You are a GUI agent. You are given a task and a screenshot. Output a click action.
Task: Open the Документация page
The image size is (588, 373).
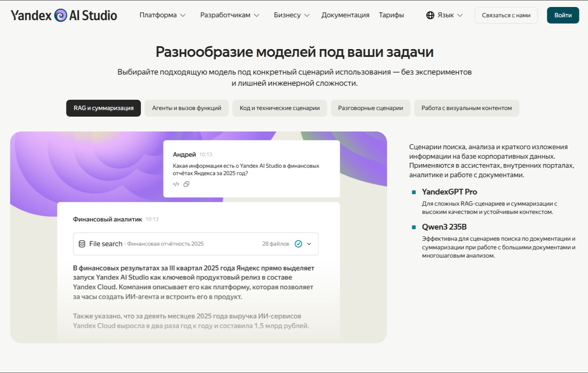pos(346,15)
